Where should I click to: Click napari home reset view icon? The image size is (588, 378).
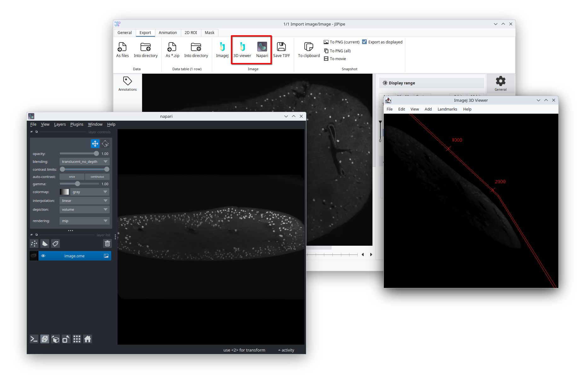pyautogui.click(x=88, y=339)
